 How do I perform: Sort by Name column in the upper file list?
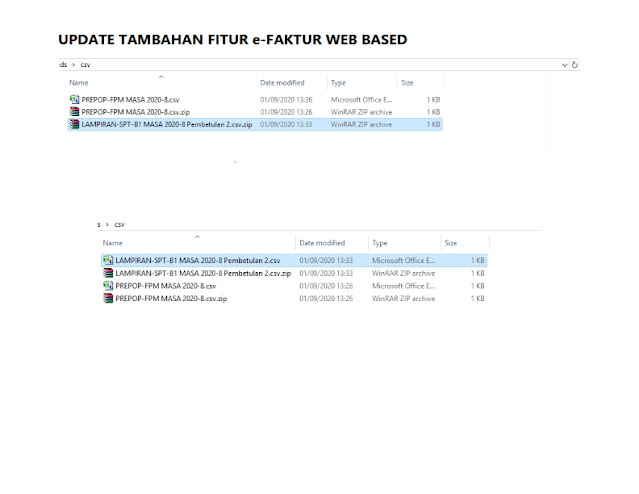79,83
